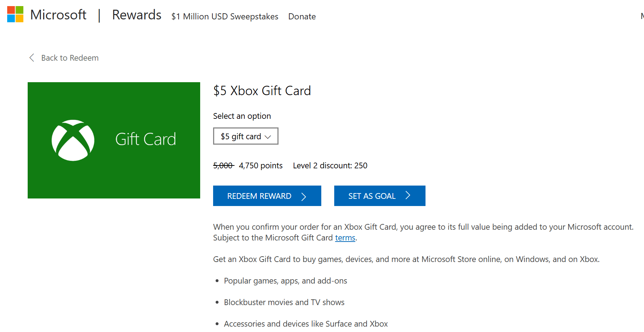
Task: Click the green Xbox Gift Card image
Action: click(x=114, y=140)
